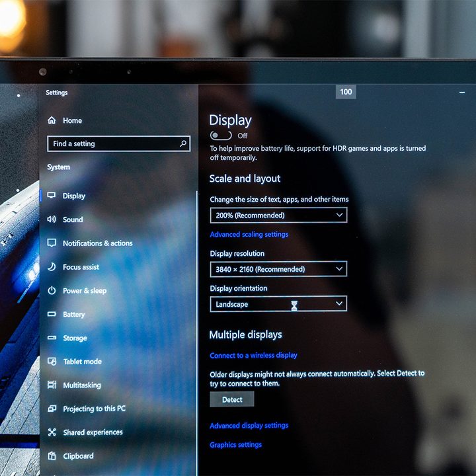Minimize the Settings window

pyautogui.click(x=461, y=93)
